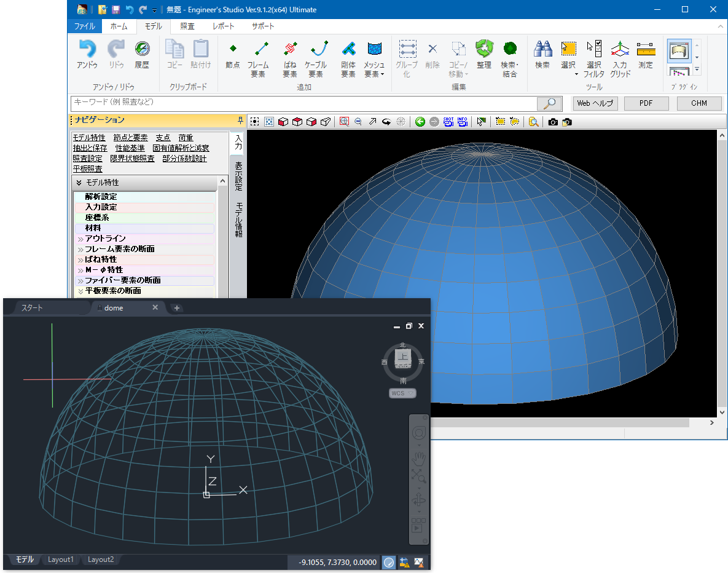This screenshot has width=728, height=573.
Task: Switch to the 照査 ribbon tab
Action: [x=187, y=26]
